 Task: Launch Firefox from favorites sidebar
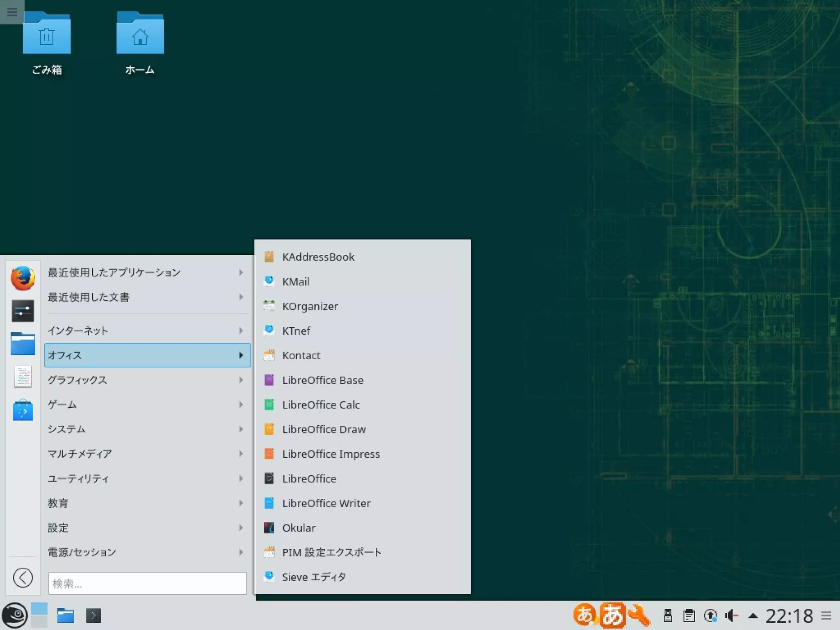tap(23, 278)
